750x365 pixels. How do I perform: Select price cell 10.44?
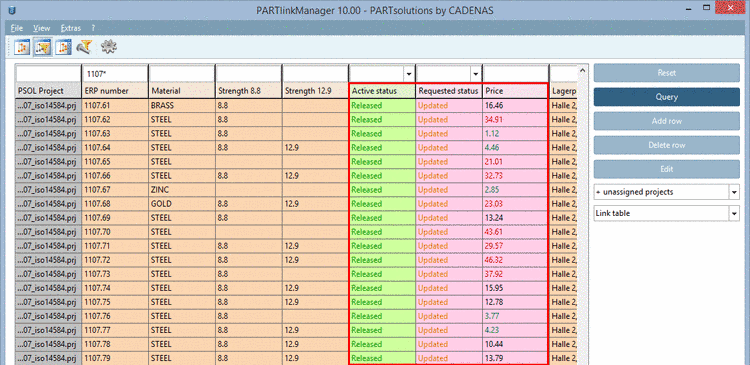coord(515,344)
